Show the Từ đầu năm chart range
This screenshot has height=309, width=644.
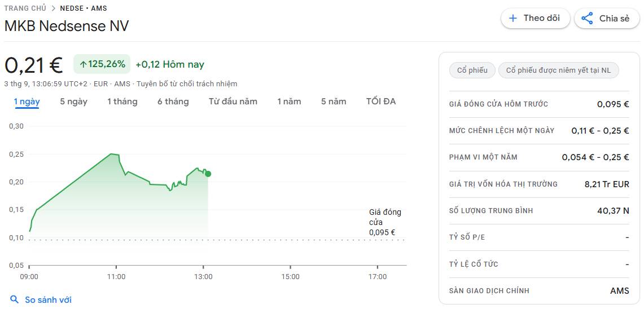click(x=233, y=101)
